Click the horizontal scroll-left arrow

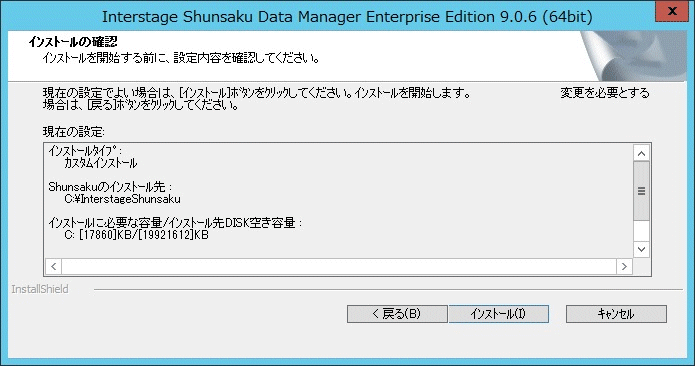coord(54,266)
